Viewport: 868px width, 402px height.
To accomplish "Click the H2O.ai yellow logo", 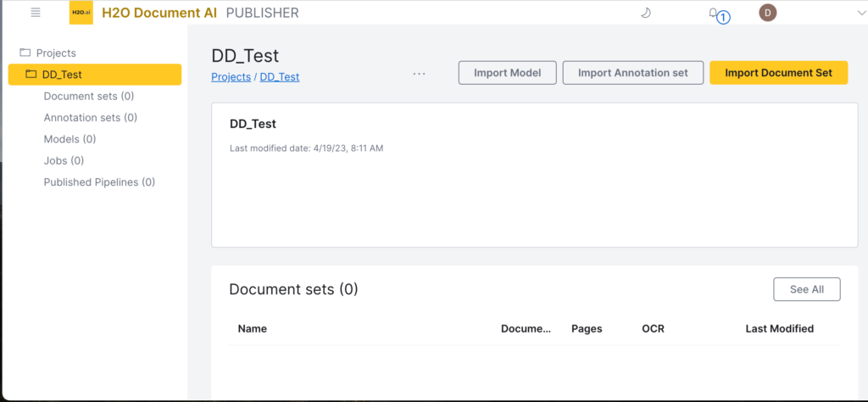I will click(x=81, y=13).
